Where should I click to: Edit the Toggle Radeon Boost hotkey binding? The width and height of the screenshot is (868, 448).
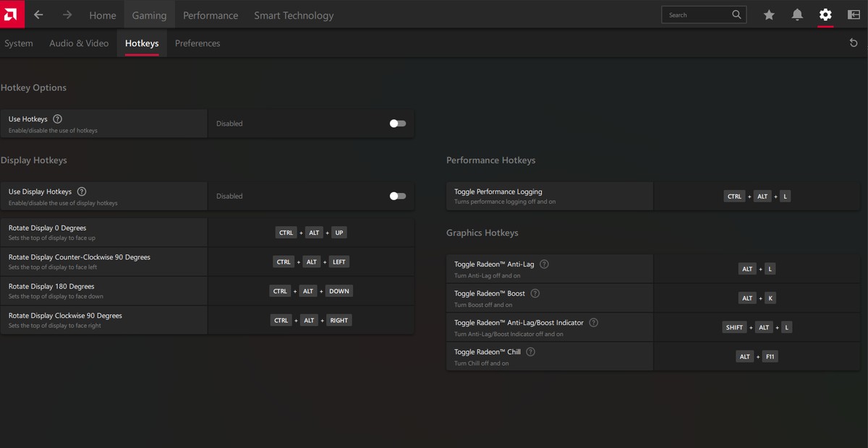757,298
